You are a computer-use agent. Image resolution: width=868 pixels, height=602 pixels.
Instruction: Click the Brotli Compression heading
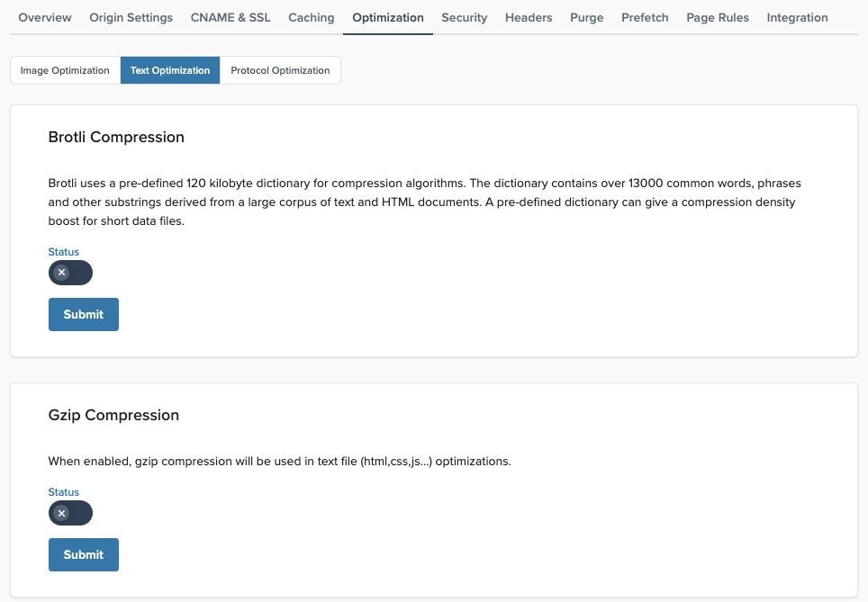tap(116, 138)
